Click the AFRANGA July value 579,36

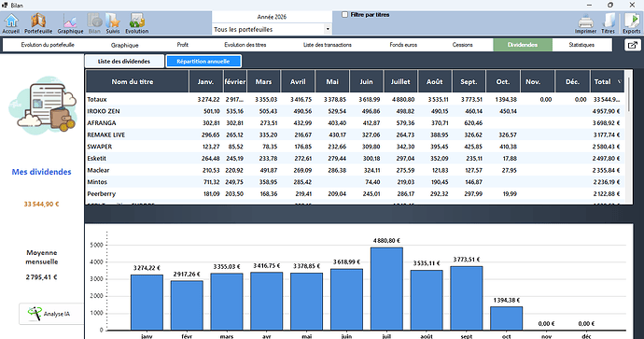click(406, 123)
